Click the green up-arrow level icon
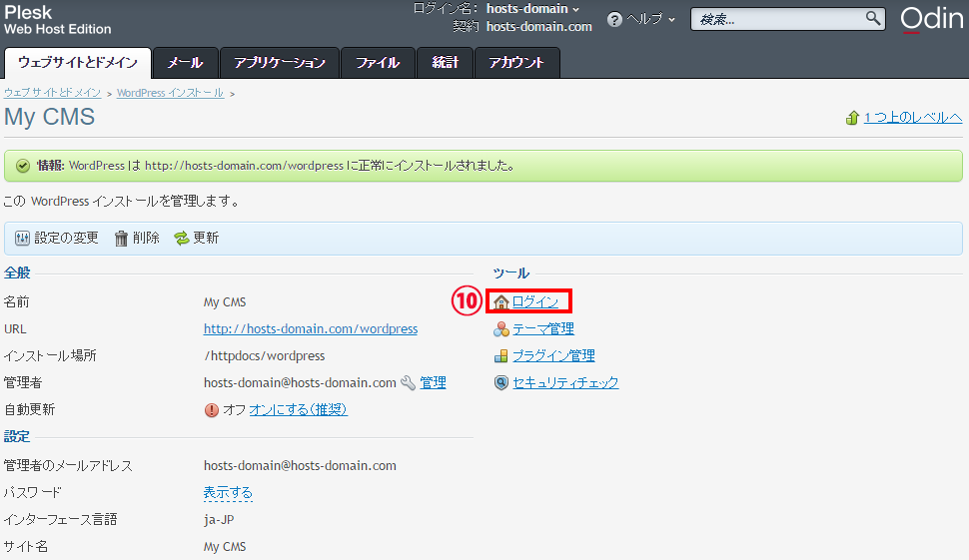This screenshot has width=969, height=560. coord(852,118)
